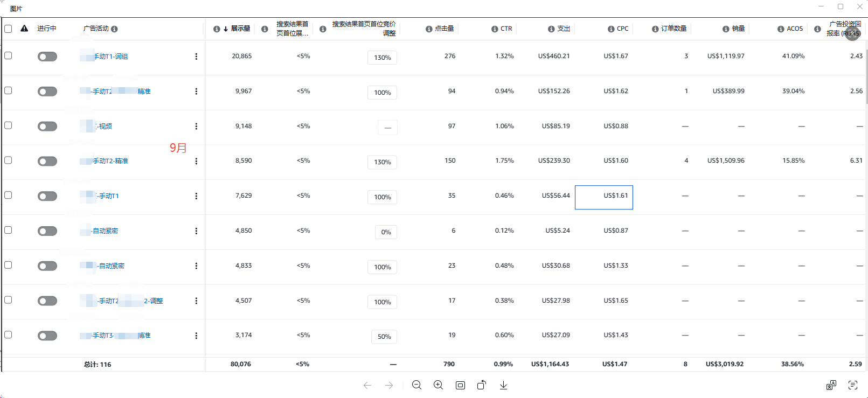This screenshot has width=868, height=398.
Task: Open three-dot menu for 手动T1-词组 row
Action: pyautogui.click(x=196, y=57)
